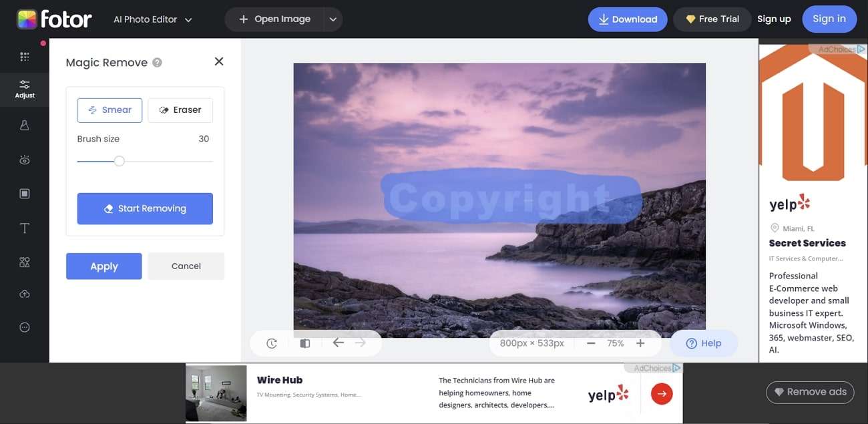
Task: Open the cloud upload icon in sidebar
Action: point(25,294)
